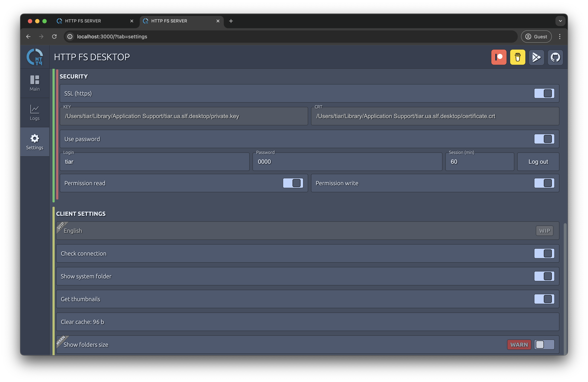Open the yellow coffee donation icon
Screen dimensions: 588x382
518,57
